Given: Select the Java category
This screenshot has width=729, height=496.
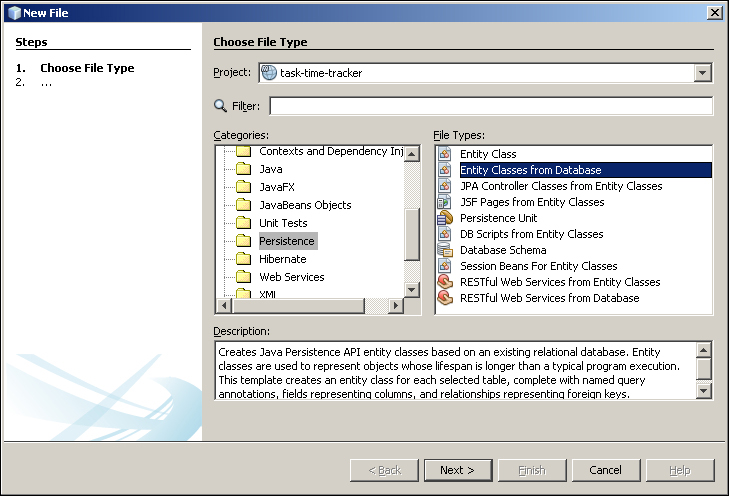Looking at the screenshot, I should (271, 169).
